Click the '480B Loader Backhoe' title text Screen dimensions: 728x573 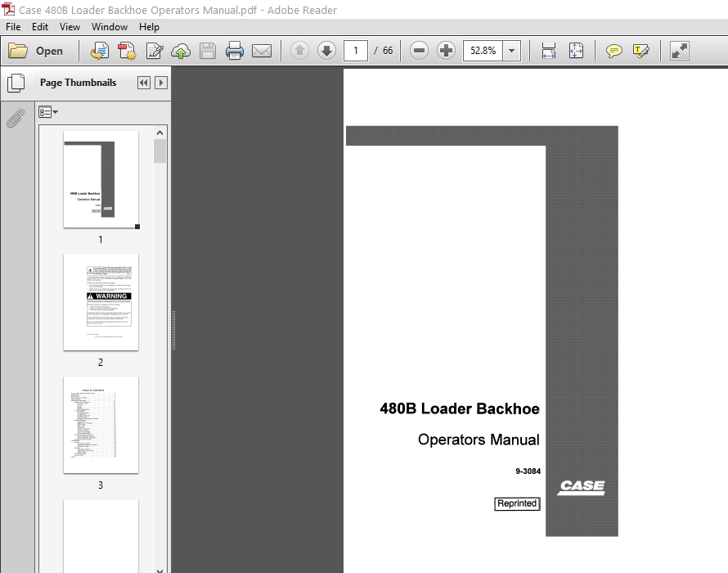(x=460, y=408)
